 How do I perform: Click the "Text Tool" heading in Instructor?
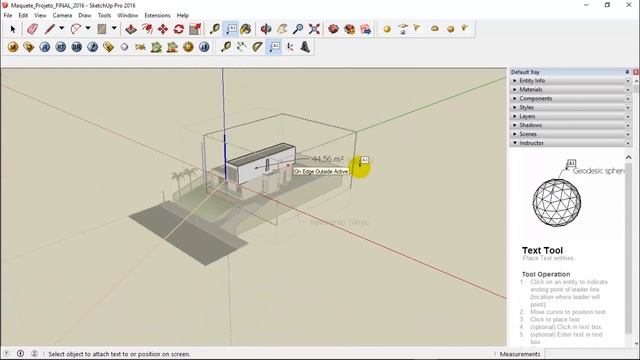tap(542, 250)
